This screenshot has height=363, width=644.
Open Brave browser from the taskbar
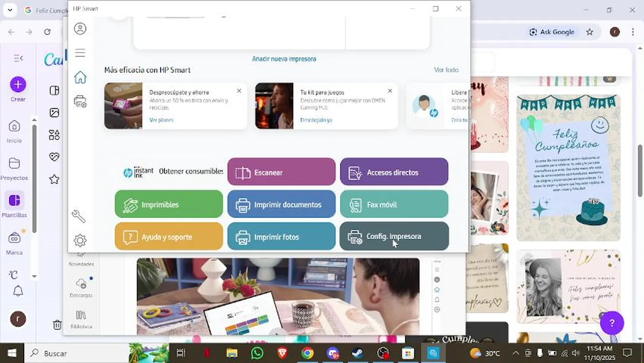coord(282,353)
